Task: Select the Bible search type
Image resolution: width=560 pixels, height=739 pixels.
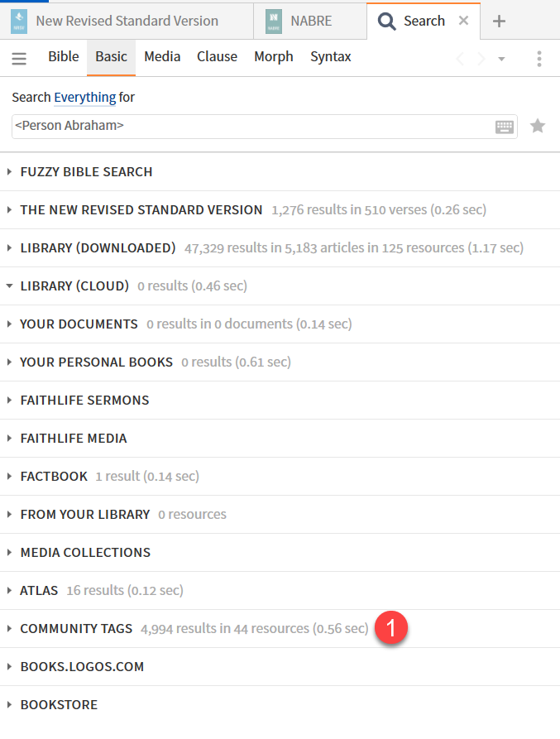Action: (x=64, y=56)
